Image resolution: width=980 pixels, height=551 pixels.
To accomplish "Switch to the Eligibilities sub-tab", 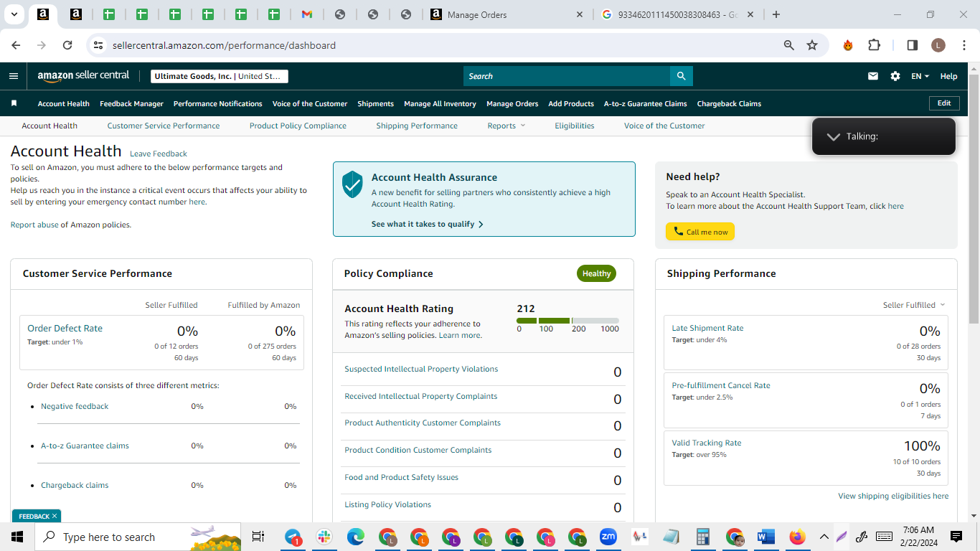I will pos(575,126).
